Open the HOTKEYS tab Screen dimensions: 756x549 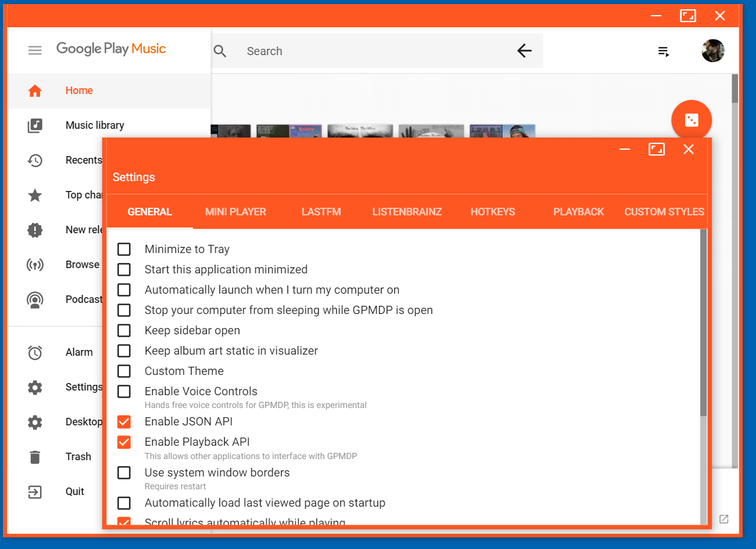pyautogui.click(x=493, y=212)
